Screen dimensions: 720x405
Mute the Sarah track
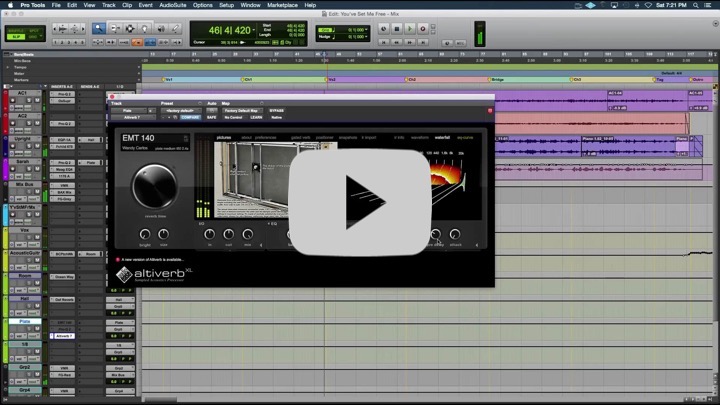click(x=37, y=169)
